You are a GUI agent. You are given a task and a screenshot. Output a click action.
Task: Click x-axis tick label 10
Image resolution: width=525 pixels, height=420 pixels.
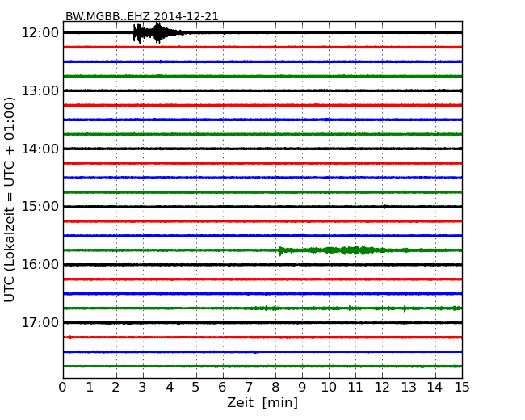[x=329, y=388]
